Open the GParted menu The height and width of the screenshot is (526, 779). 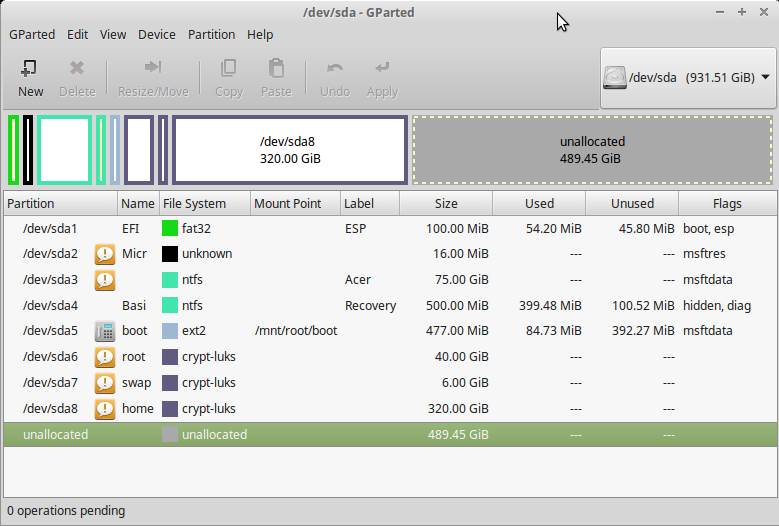pos(32,35)
